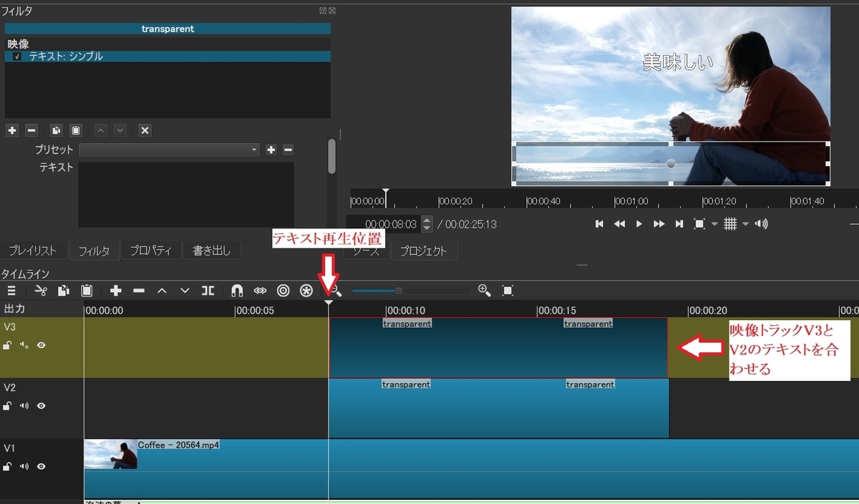Click the filter panel vertical scrollbar
Viewport: 859px width, 504px height.
coord(331,156)
